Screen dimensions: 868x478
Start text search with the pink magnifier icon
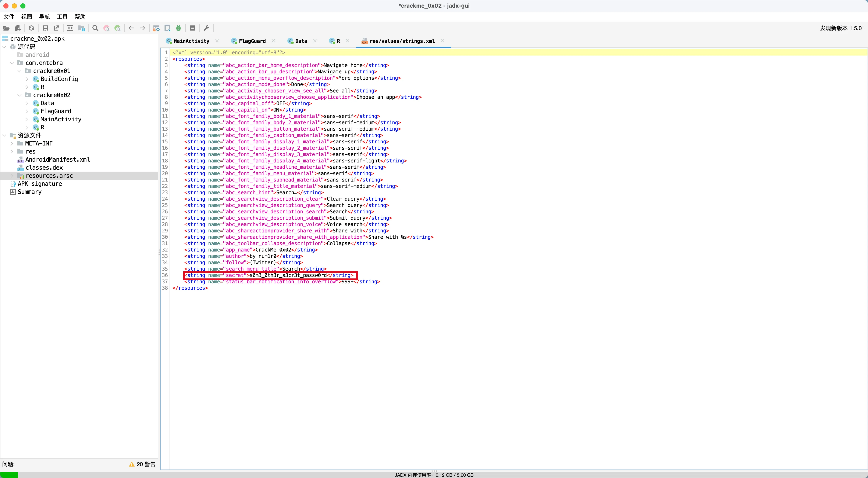106,28
